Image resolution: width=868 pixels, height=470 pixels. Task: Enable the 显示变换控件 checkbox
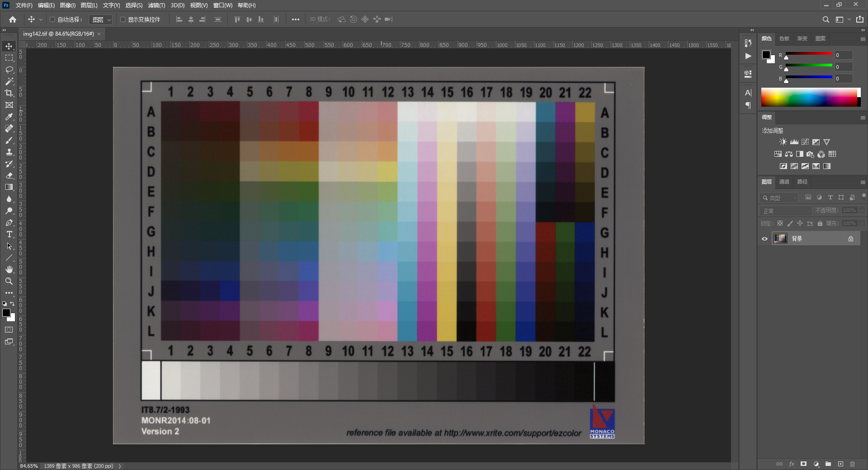[x=123, y=19]
